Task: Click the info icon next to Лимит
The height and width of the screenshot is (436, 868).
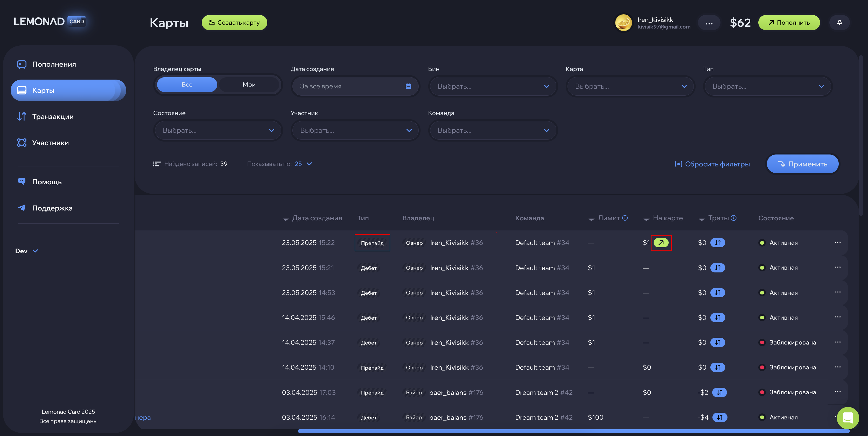Action: pyautogui.click(x=625, y=218)
